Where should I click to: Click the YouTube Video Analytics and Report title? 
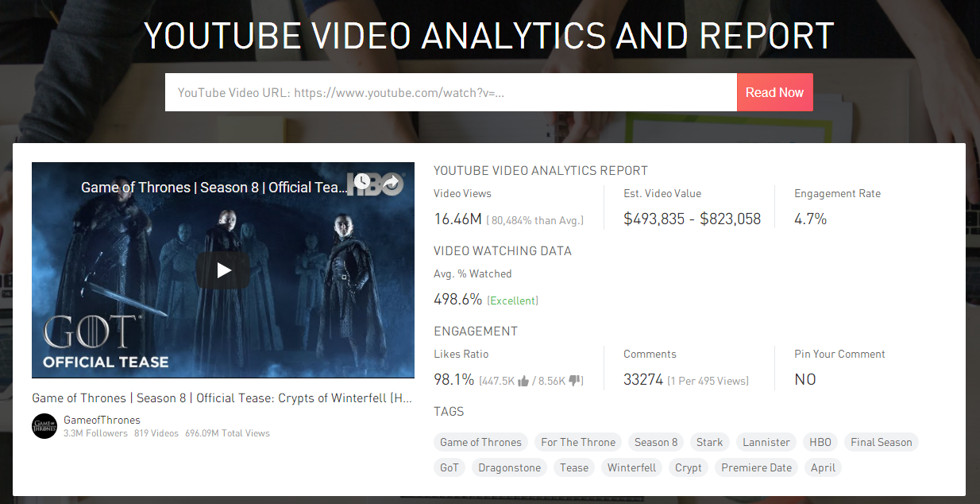point(488,36)
